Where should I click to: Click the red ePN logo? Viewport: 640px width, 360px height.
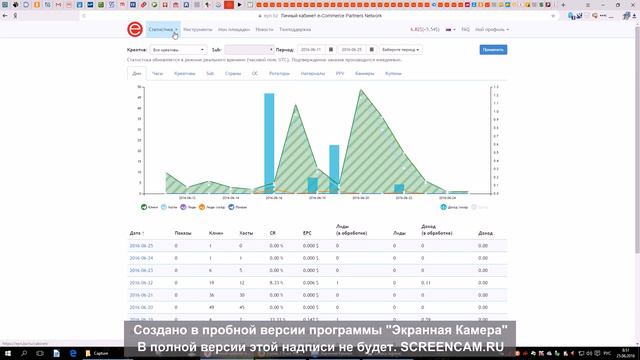coord(135,29)
